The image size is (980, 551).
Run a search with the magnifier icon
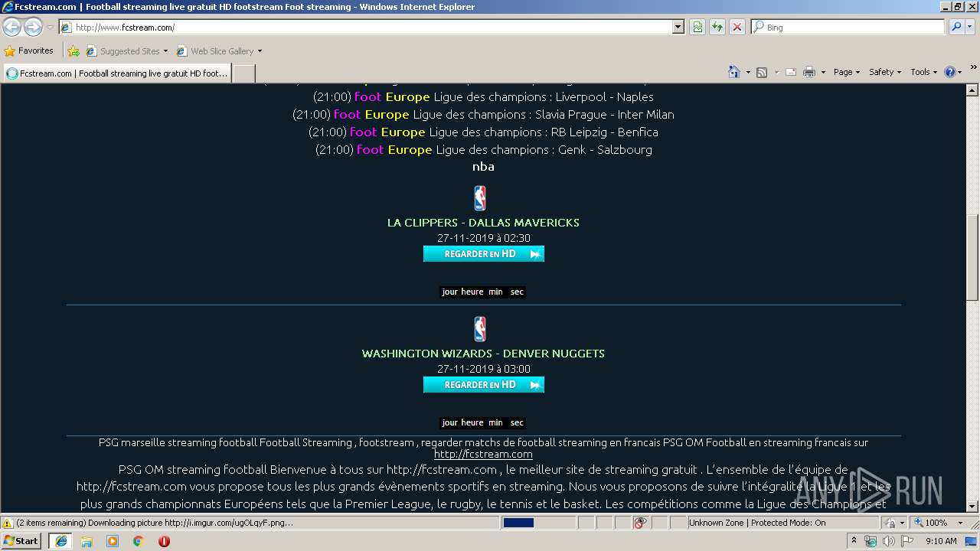click(x=955, y=27)
